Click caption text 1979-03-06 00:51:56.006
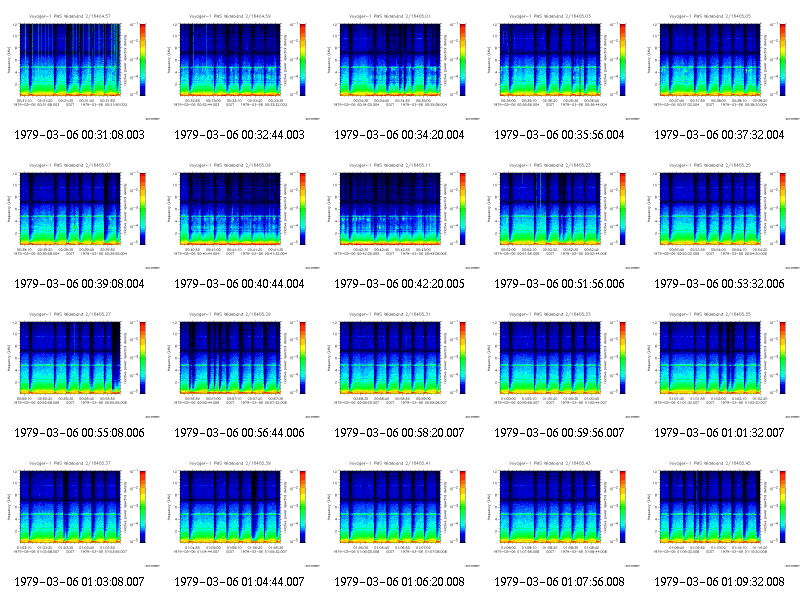 (x=559, y=284)
